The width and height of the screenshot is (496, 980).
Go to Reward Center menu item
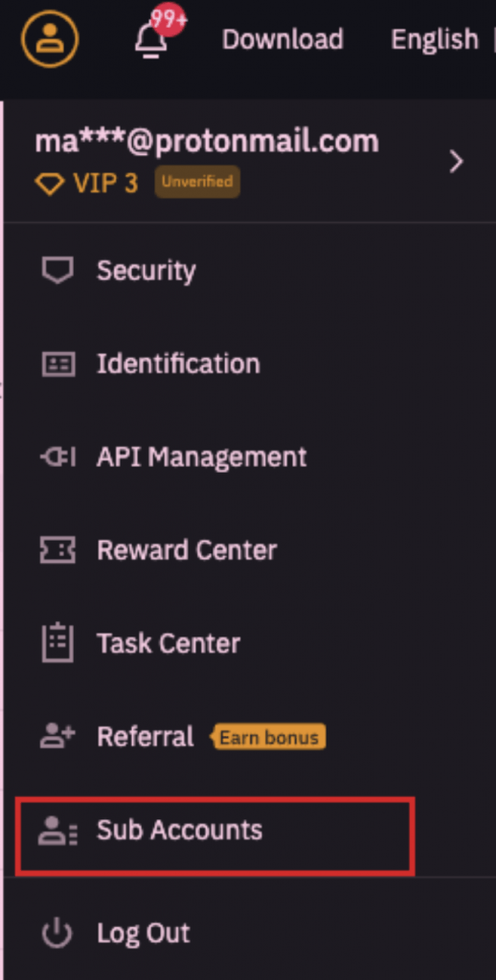187,550
